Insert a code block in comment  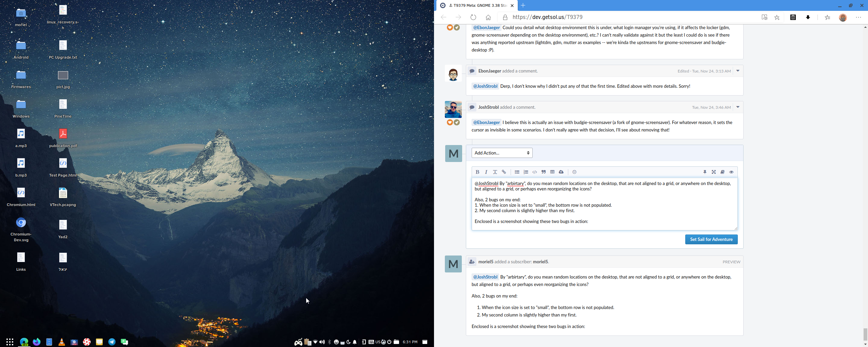coord(535,172)
